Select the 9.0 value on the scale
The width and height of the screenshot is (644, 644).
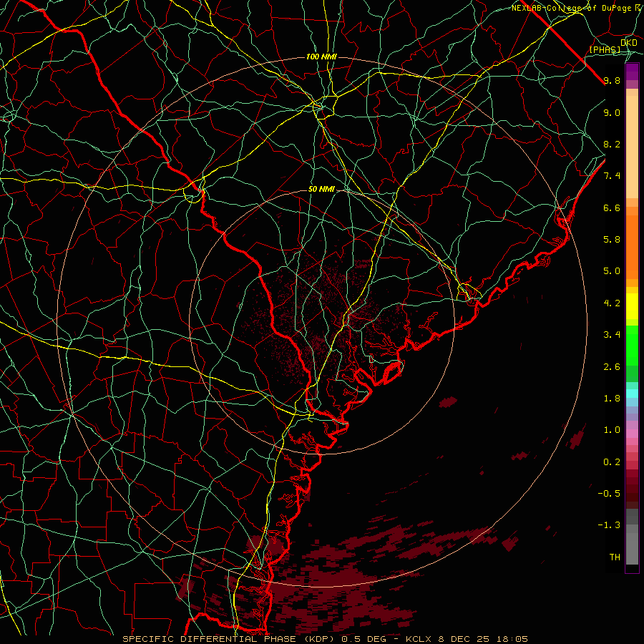click(612, 112)
